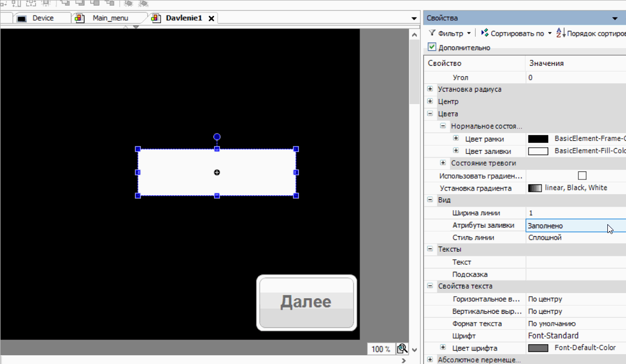Click the Ширина линии value field
The height and width of the screenshot is (364, 626).
[x=576, y=213]
